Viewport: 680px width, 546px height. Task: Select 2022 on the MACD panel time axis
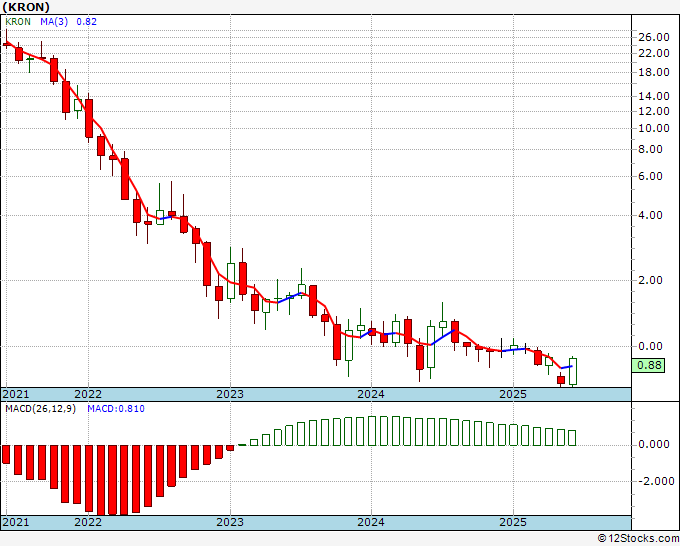click(x=88, y=522)
